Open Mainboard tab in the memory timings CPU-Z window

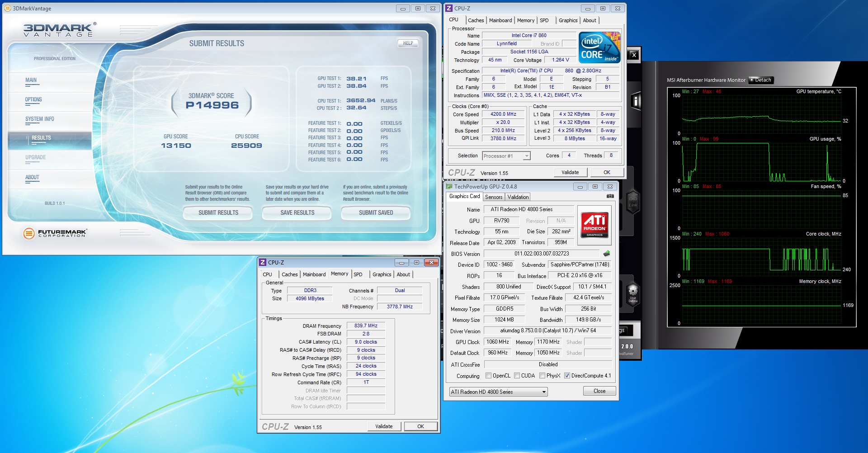314,274
